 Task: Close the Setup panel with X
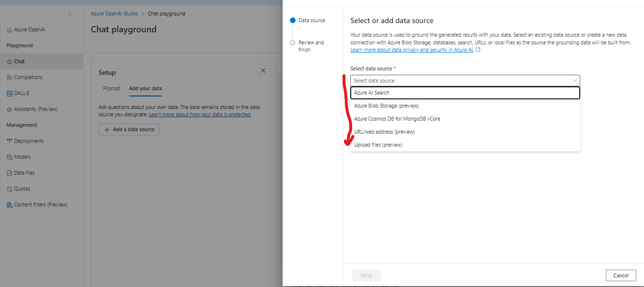click(x=263, y=70)
